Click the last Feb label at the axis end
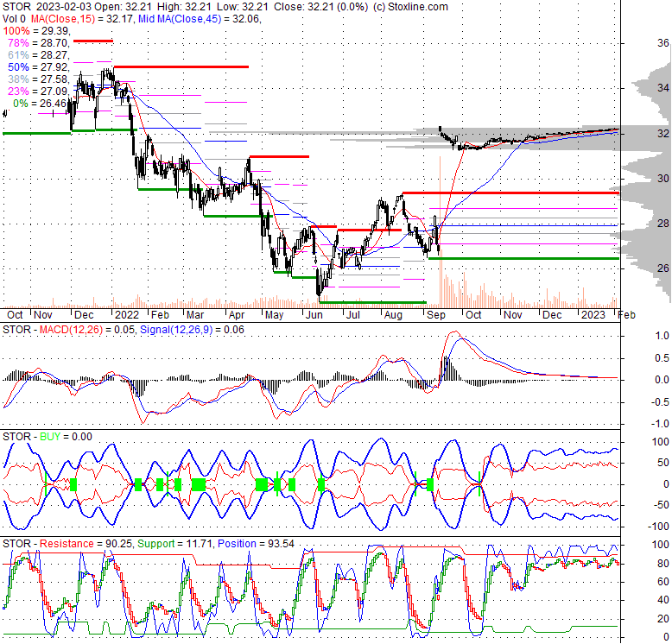672x644 pixels. click(626, 315)
